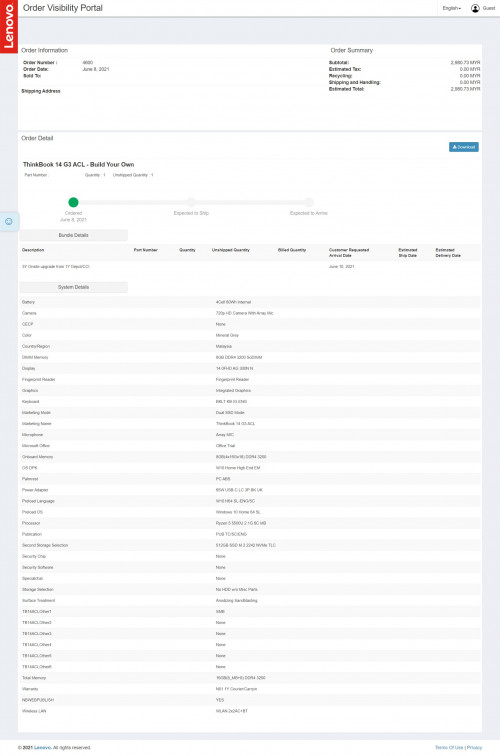Click the Estimated Delivery Date column header
The width and height of the screenshot is (500, 756).
[448, 253]
